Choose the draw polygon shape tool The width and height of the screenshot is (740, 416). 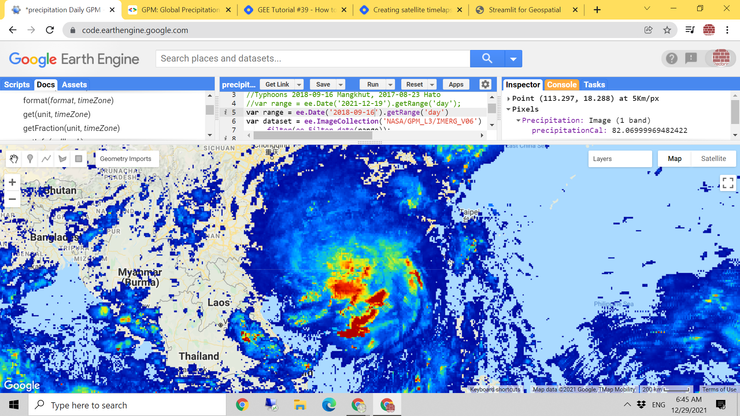(x=62, y=159)
